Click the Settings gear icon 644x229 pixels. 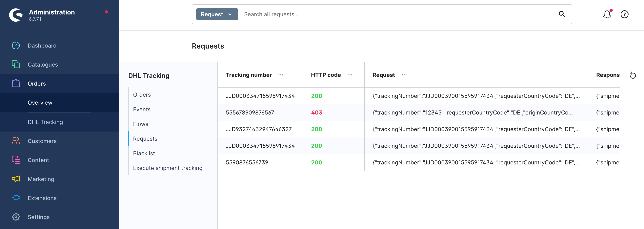tap(16, 217)
